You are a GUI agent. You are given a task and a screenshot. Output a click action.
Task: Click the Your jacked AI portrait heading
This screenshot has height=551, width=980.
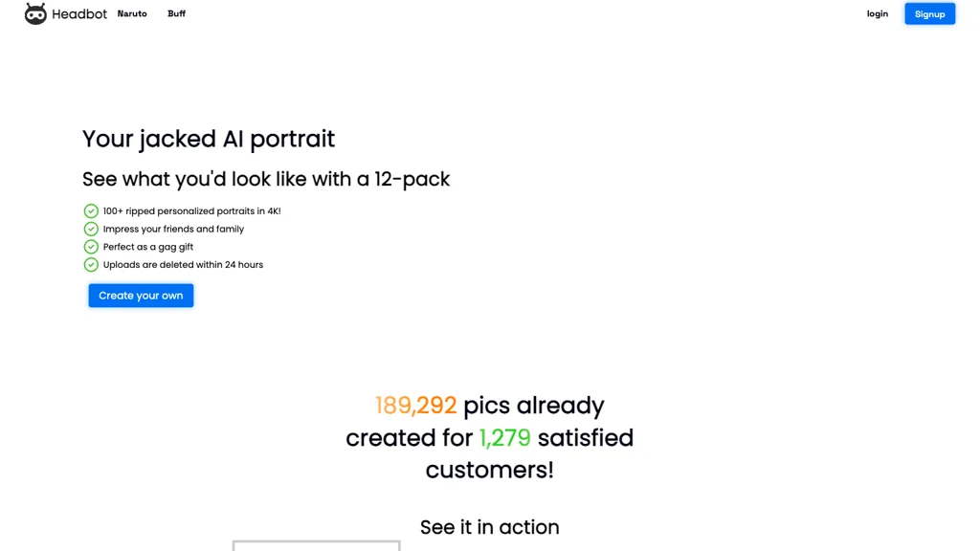coord(209,139)
